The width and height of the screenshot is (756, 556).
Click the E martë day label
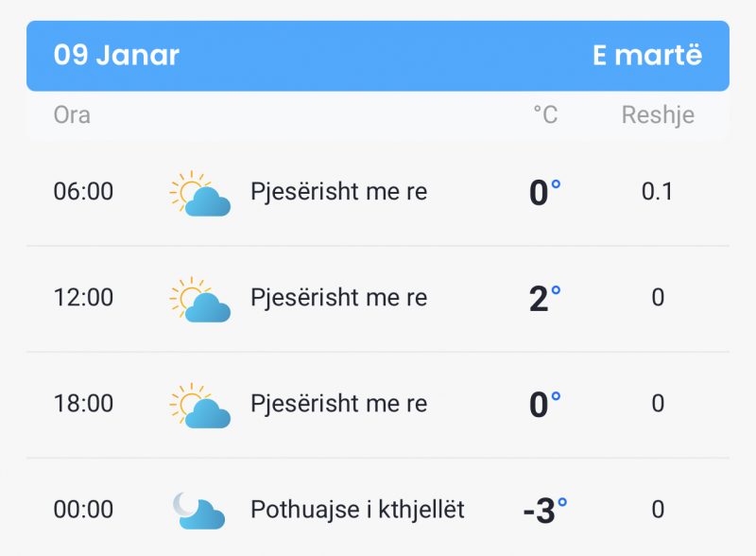pos(647,55)
